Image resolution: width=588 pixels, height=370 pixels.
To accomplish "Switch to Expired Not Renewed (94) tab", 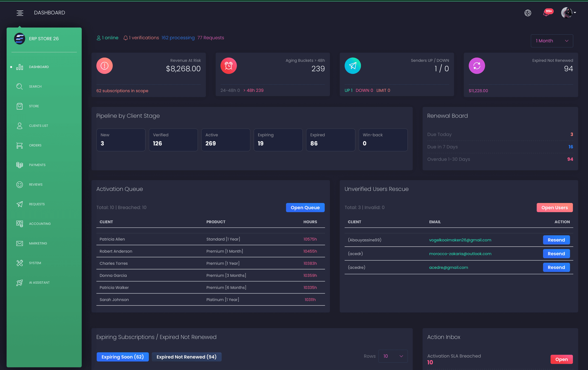I will coord(187,357).
